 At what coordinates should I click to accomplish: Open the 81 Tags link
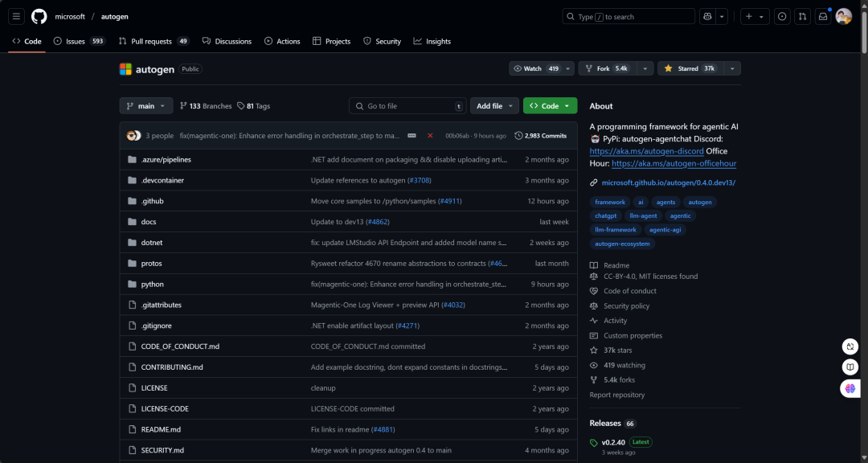(x=254, y=106)
